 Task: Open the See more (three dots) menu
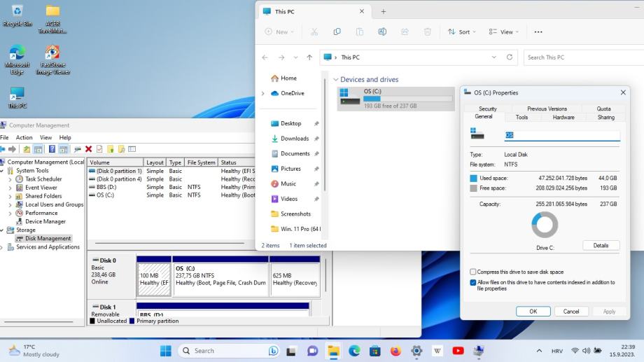point(538,32)
